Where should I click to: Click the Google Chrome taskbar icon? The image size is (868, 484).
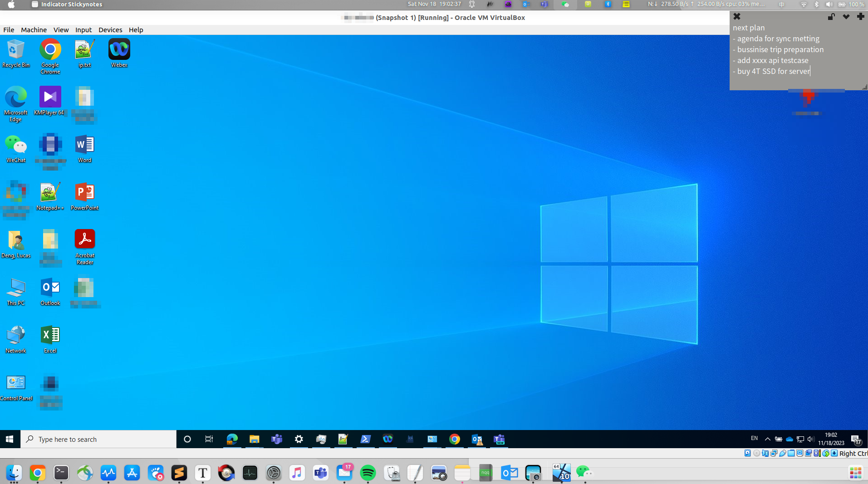454,439
